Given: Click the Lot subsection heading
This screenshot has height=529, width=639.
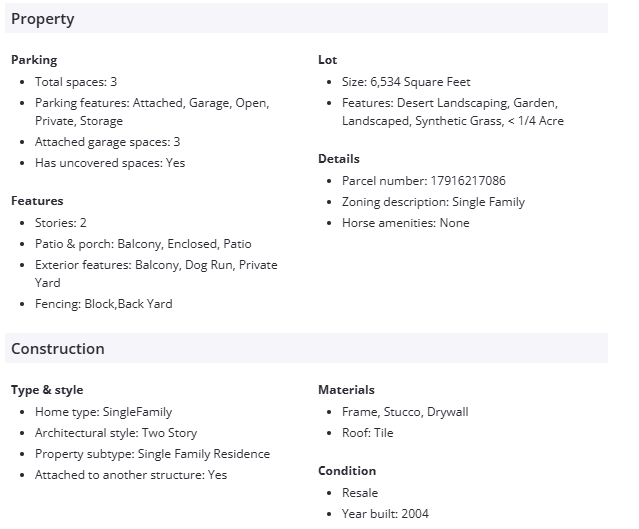Looking at the screenshot, I should (x=328, y=60).
